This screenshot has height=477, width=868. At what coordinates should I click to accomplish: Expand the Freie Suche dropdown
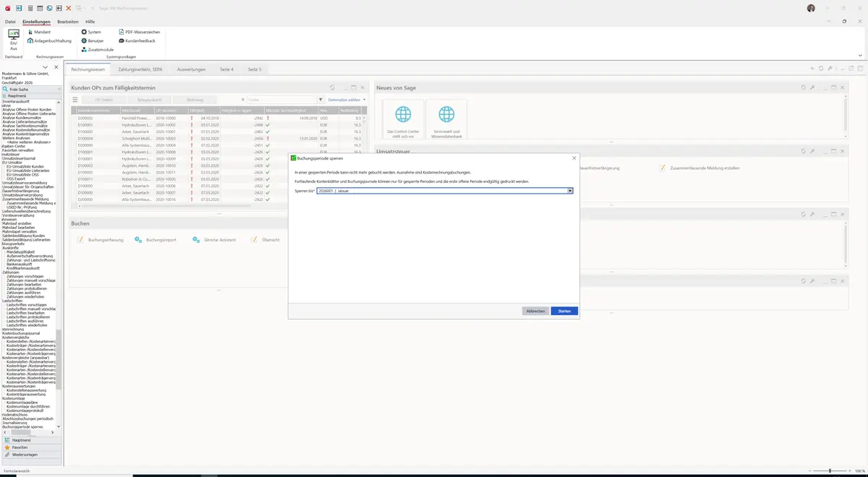59,89
